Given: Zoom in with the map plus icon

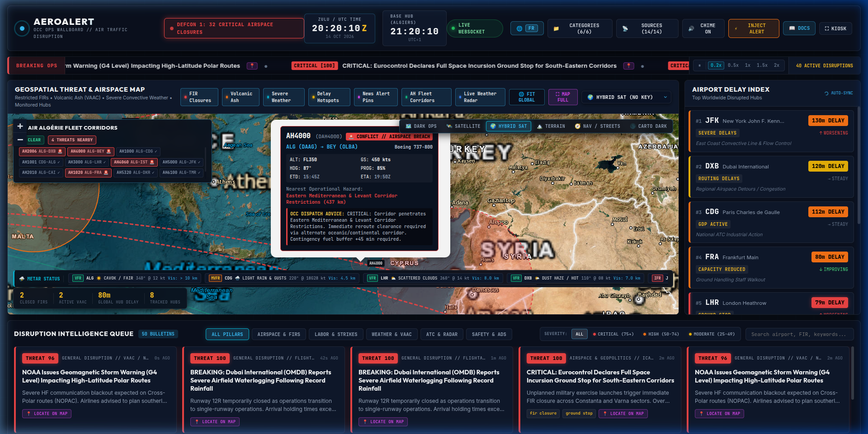Looking at the screenshot, I should pos(20,126).
